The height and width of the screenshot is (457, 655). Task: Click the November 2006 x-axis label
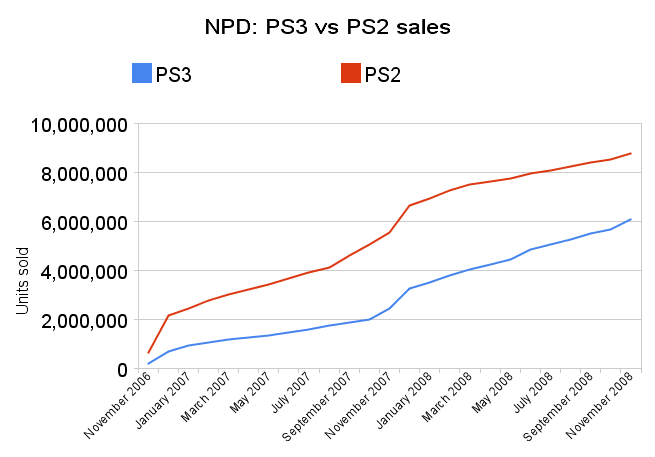(x=117, y=406)
